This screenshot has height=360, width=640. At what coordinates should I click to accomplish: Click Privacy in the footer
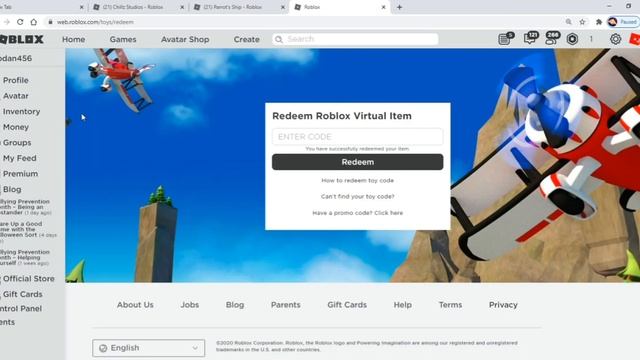pos(503,305)
